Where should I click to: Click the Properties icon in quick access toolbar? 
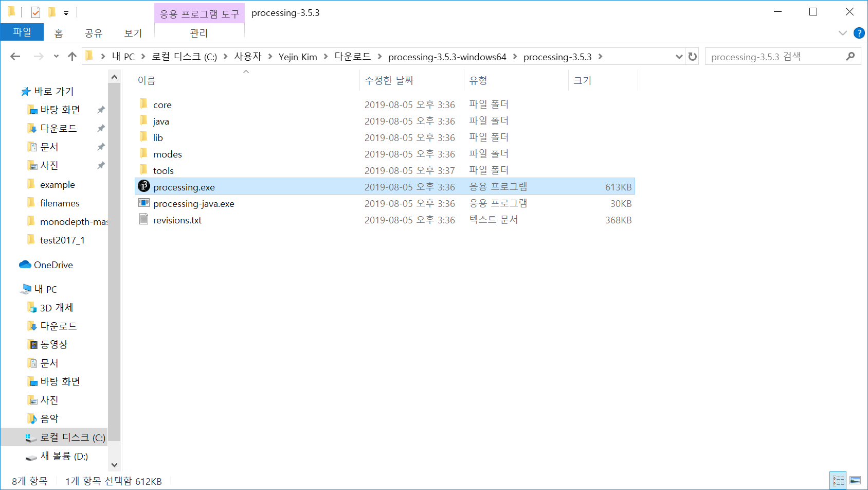coord(35,12)
